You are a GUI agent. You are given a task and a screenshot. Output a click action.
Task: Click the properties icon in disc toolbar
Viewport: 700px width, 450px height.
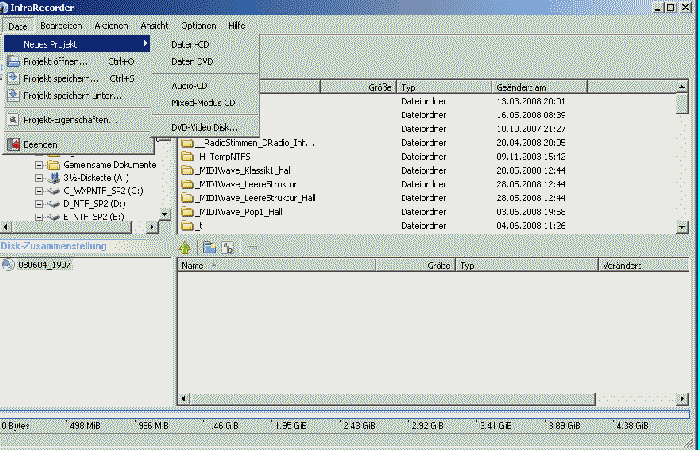(x=229, y=247)
